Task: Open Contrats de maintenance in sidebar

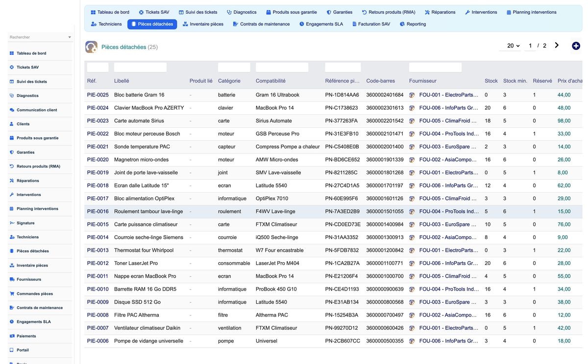Action: 40,308
